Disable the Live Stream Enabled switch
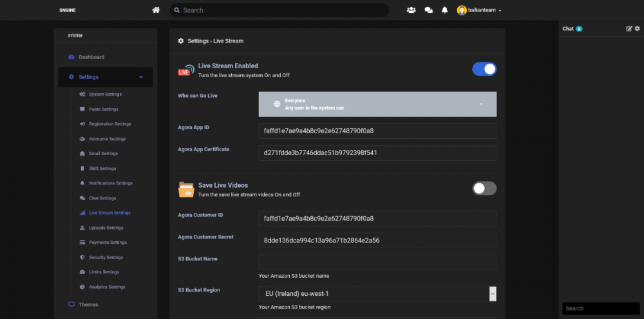This screenshot has width=644, height=319. pyautogui.click(x=484, y=69)
